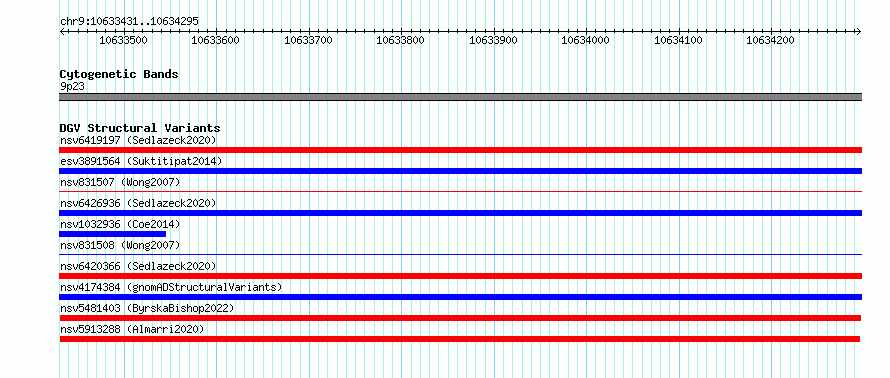Open the nsv1032936 (Coe2014) variant label

click(120, 224)
